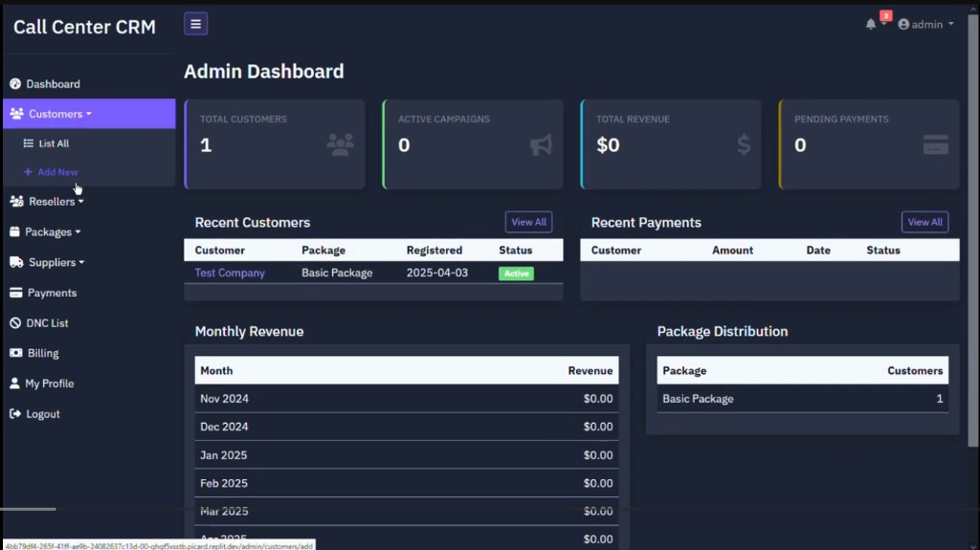Click the Dashboard gauge icon
The height and width of the screenshot is (550, 980).
click(15, 84)
